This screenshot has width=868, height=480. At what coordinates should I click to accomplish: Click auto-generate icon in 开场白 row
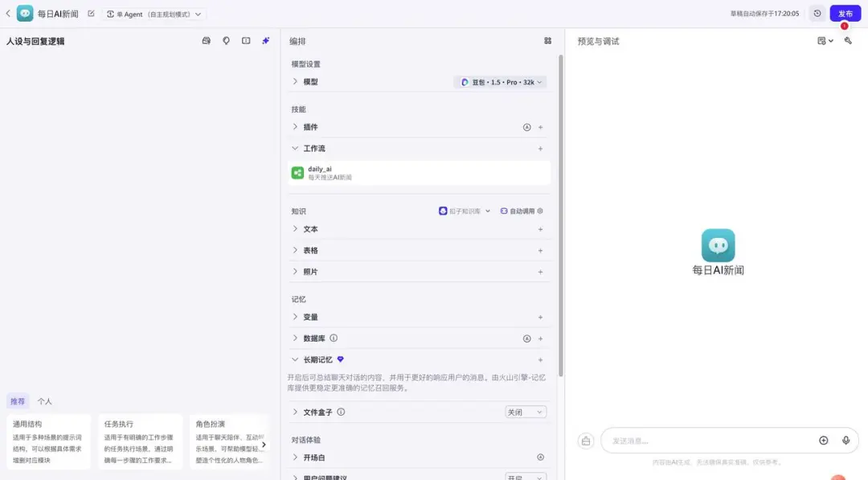(540, 457)
